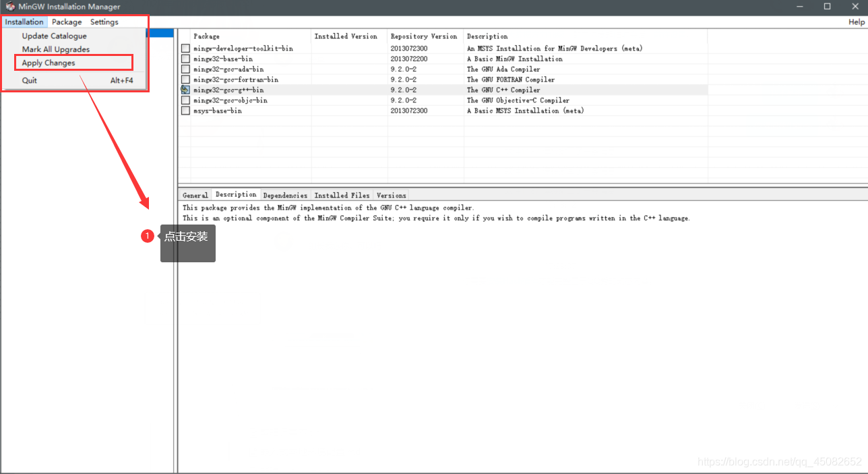This screenshot has height=474, width=868.
Task: Open the Help menu
Action: tap(857, 22)
